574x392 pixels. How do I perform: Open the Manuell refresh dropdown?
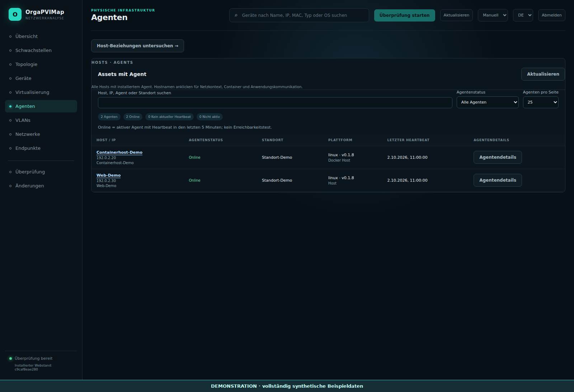point(493,15)
